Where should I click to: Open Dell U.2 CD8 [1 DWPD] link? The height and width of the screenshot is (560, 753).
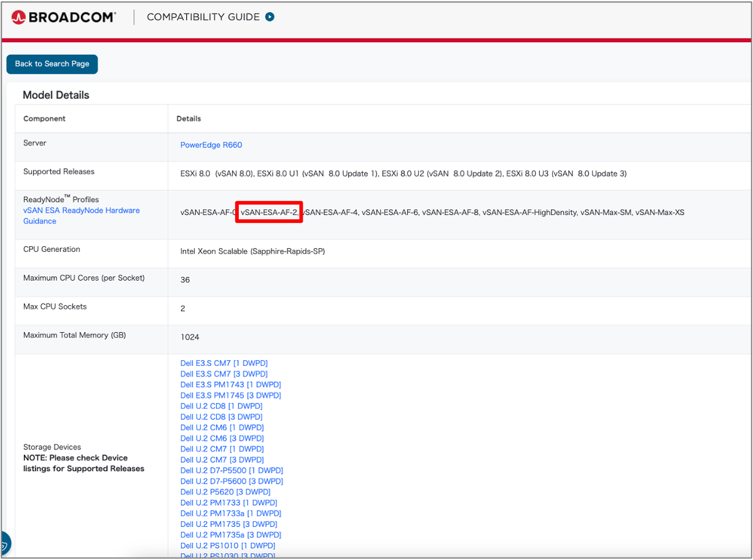pyautogui.click(x=221, y=406)
